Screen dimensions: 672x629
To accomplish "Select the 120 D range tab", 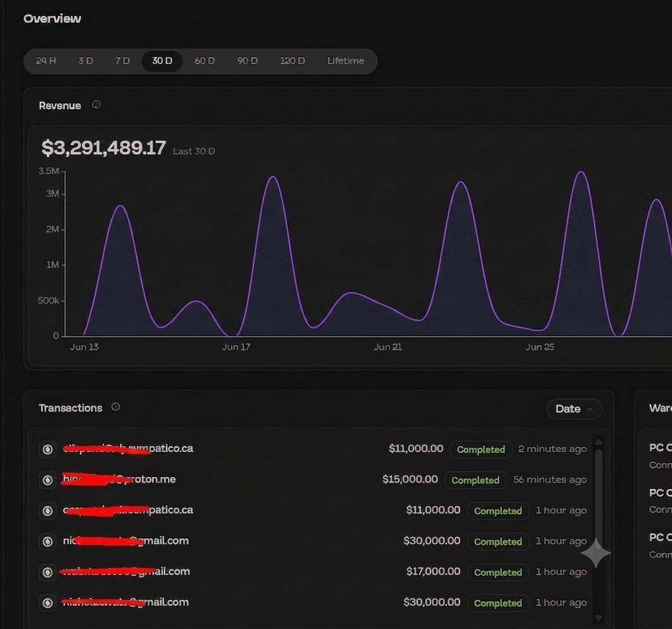I will coord(293,61).
